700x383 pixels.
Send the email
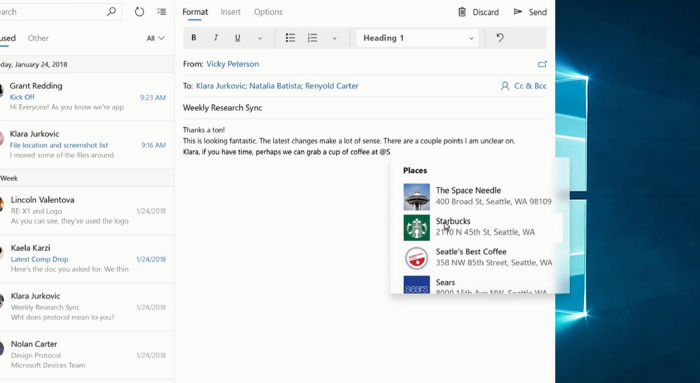[530, 12]
